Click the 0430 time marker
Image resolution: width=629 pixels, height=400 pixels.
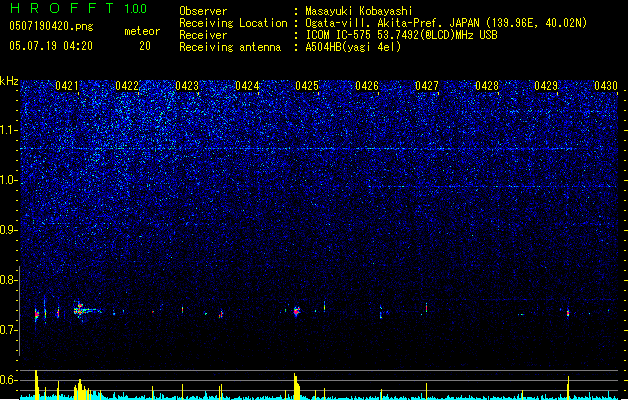606,86
